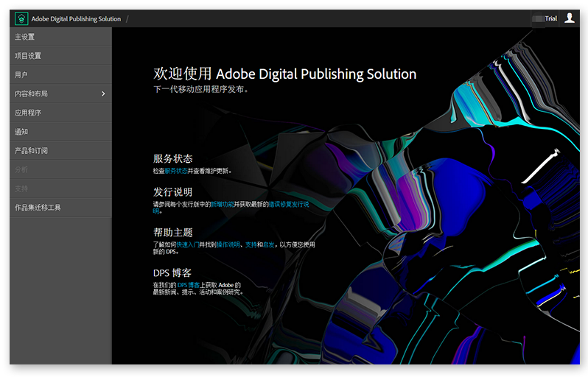
Task: Select 用户 in the sidebar
Action: pos(60,74)
